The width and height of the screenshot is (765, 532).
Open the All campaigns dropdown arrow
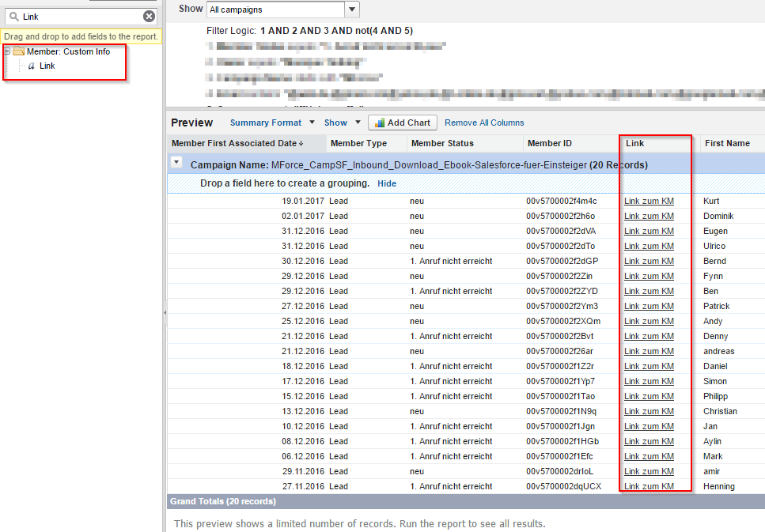click(x=352, y=9)
